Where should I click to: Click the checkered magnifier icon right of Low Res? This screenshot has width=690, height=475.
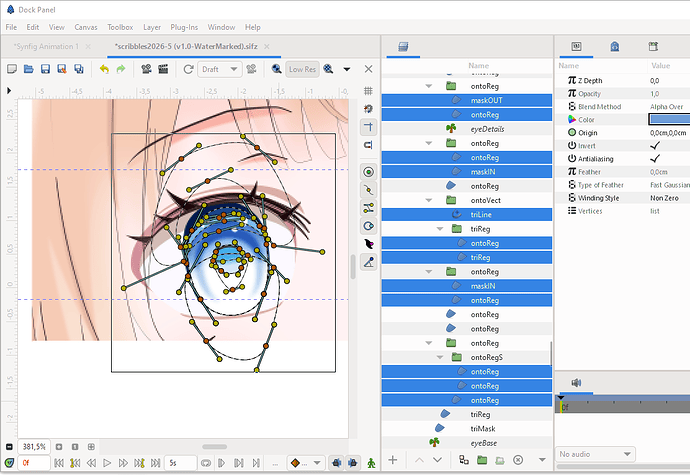pos(328,69)
